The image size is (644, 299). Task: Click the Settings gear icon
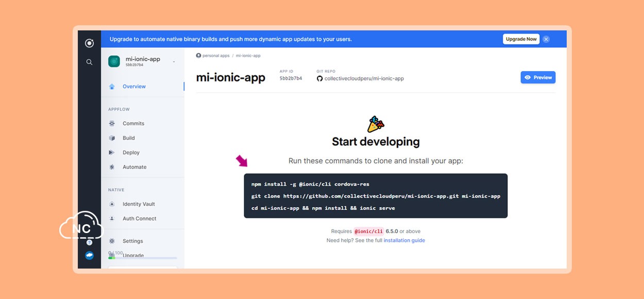pos(112,241)
